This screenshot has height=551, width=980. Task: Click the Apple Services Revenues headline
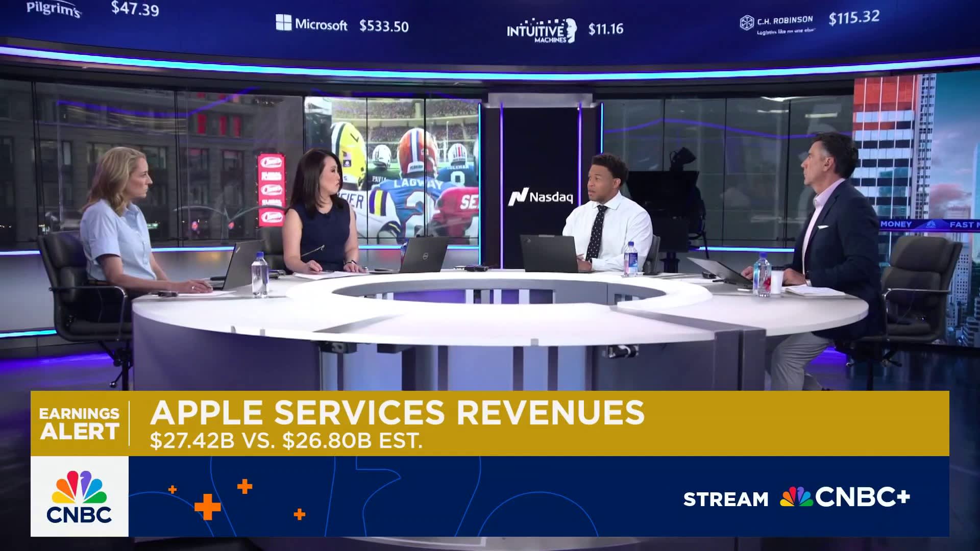397,412
